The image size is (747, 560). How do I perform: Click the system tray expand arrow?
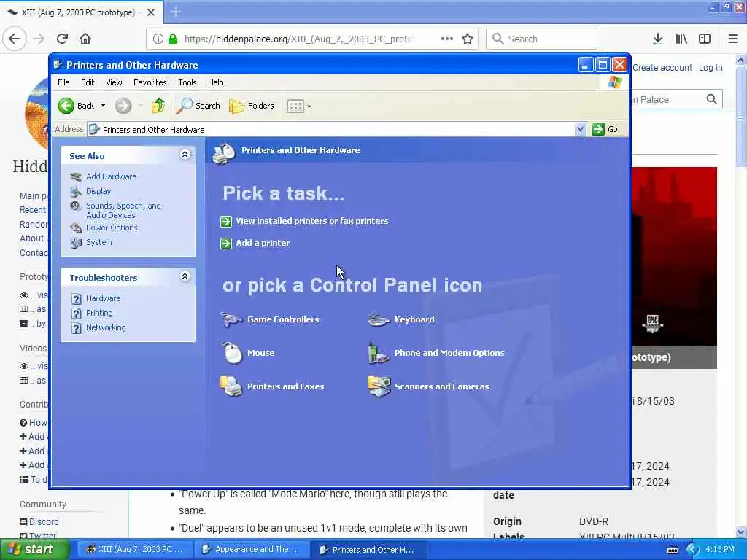pos(692,550)
